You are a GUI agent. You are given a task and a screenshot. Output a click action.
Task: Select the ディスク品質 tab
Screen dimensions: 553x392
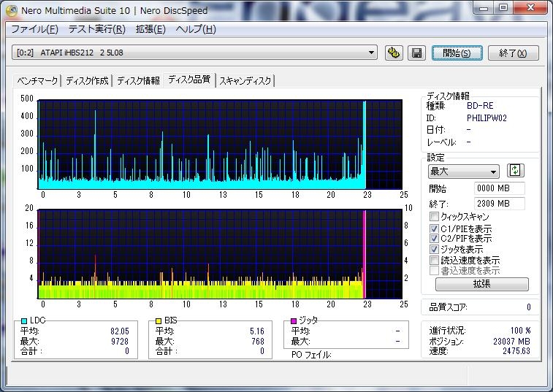[189, 80]
